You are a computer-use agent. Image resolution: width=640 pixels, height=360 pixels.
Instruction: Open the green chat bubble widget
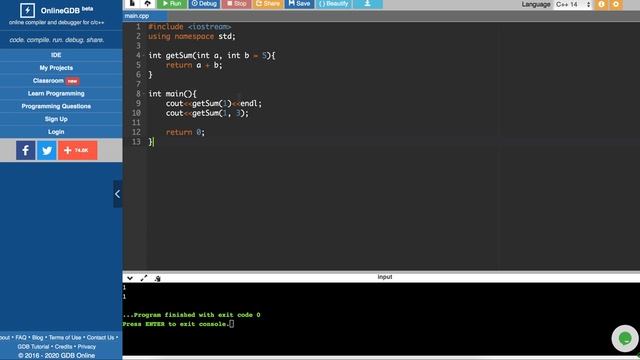pos(624,338)
